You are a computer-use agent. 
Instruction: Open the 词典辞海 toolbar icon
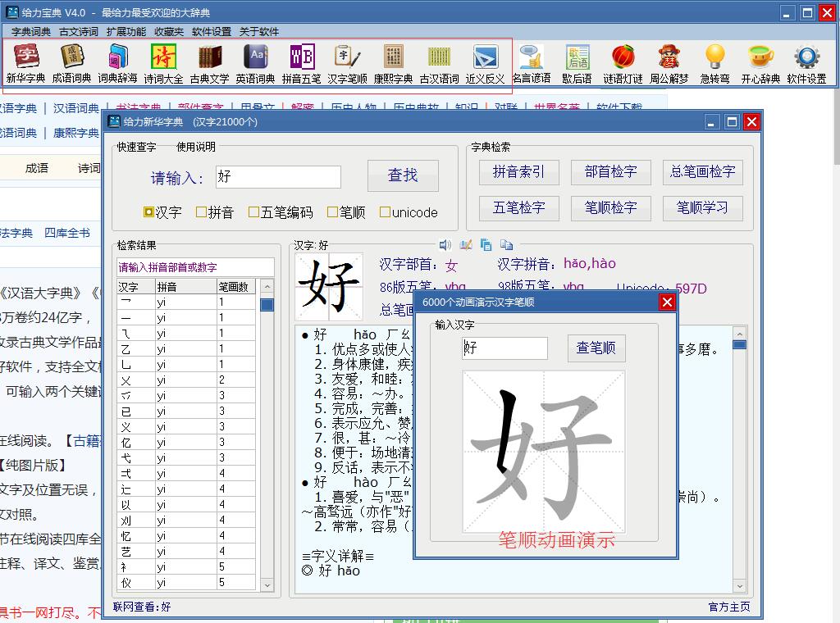(118, 64)
